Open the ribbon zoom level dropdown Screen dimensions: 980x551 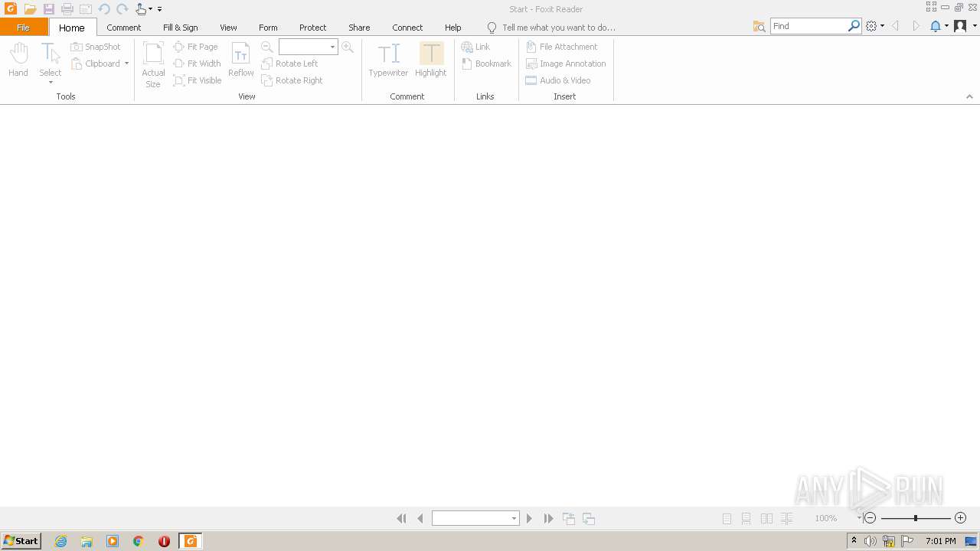(332, 47)
